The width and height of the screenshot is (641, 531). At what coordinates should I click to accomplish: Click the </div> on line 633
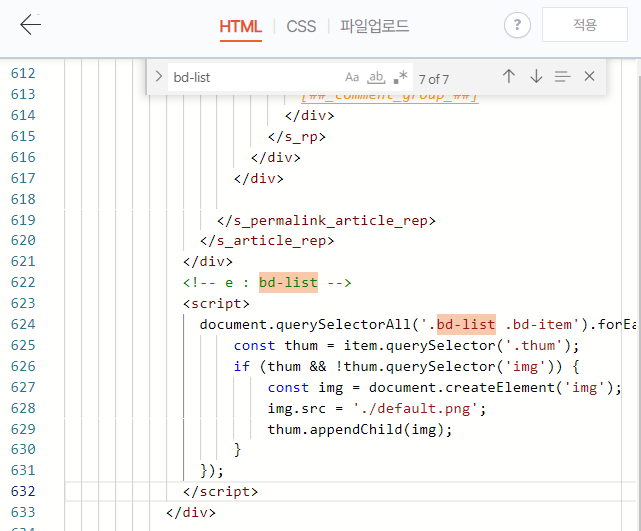191,512
